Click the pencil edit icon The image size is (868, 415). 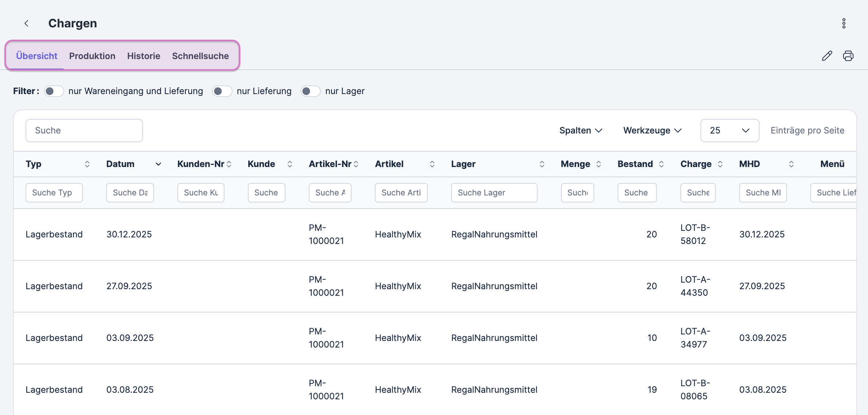tap(827, 56)
